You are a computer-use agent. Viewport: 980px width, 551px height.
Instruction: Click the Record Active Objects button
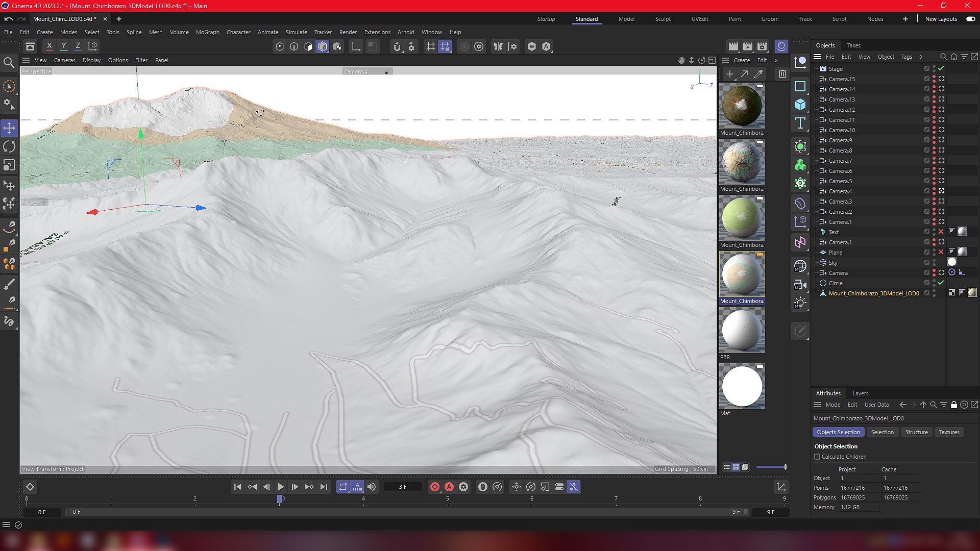[434, 487]
